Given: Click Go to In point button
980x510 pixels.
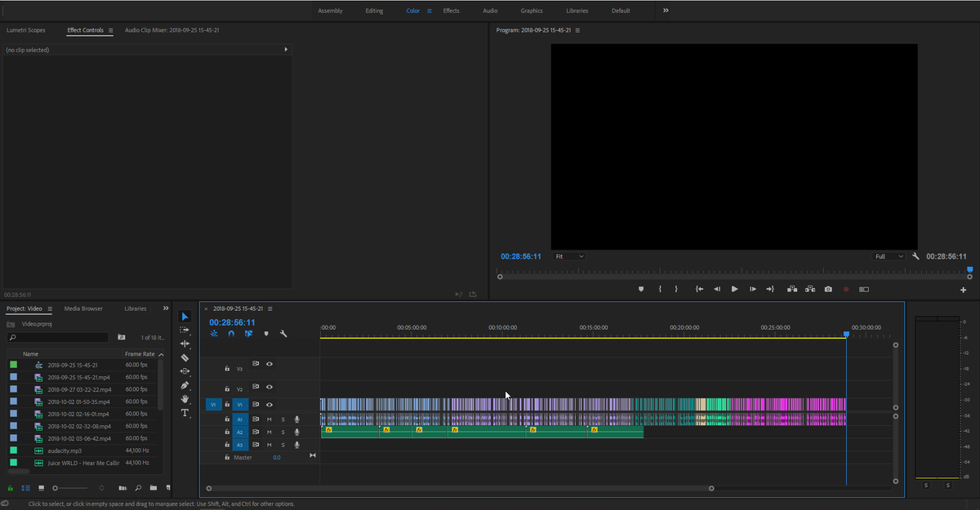Looking at the screenshot, I should tap(699, 289).
